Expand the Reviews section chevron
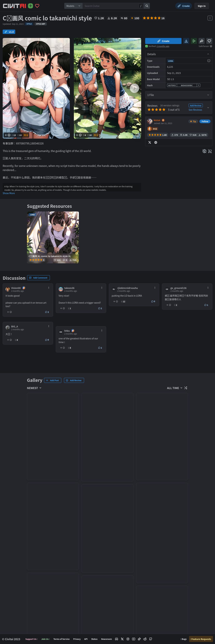This screenshot has height=644, width=215. (208, 108)
